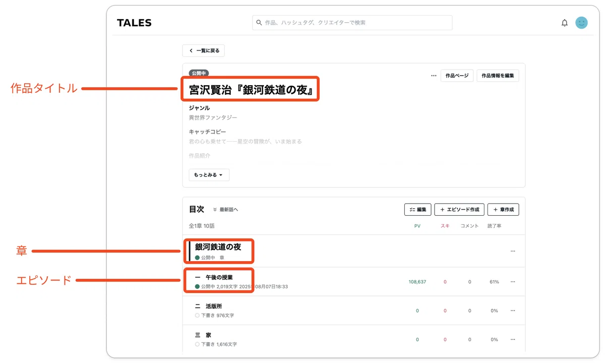
Task: Open three-dot menu for 三 家 episode
Action: [x=513, y=339]
